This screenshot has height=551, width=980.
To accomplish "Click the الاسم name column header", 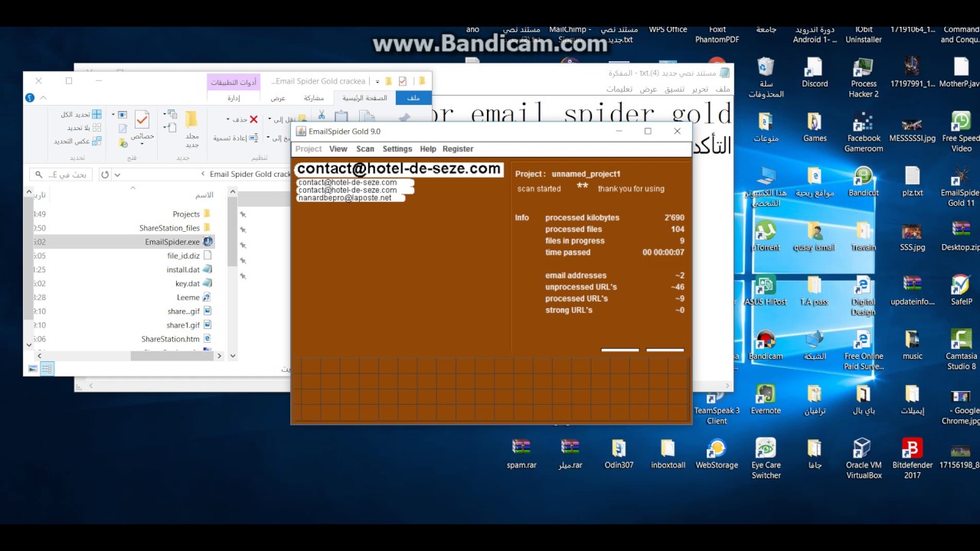I will pos(204,195).
